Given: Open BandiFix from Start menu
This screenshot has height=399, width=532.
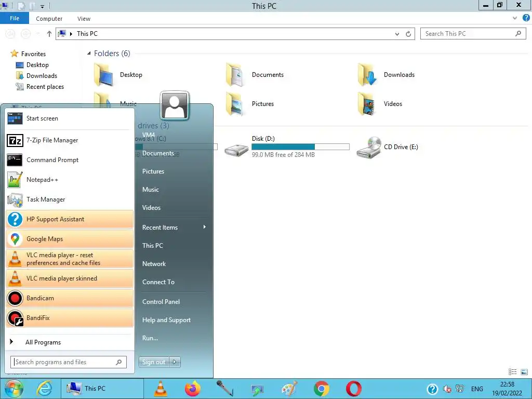Looking at the screenshot, I should 70,318.
